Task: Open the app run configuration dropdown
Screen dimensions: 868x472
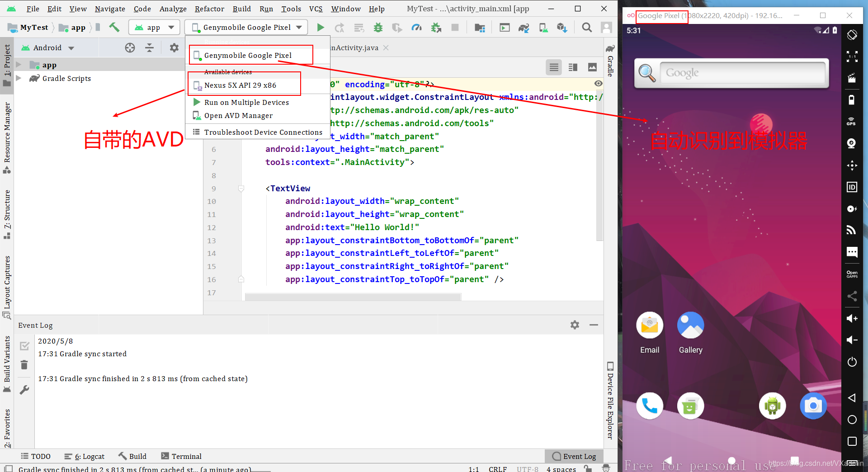Action: click(154, 28)
